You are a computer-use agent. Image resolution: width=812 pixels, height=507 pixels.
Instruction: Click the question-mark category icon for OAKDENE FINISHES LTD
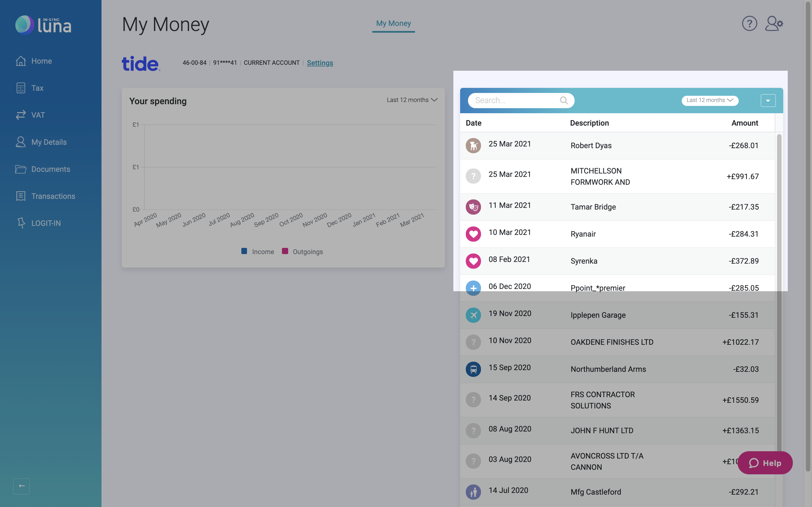473,342
